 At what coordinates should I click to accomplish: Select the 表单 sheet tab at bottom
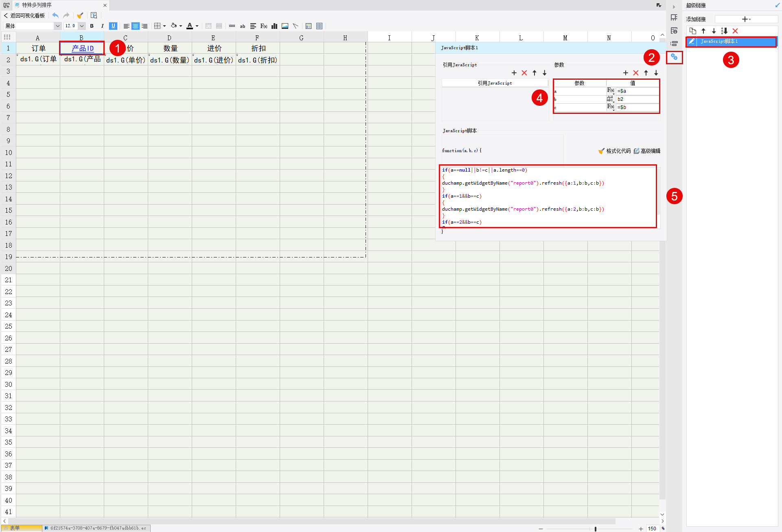[x=15, y=528]
